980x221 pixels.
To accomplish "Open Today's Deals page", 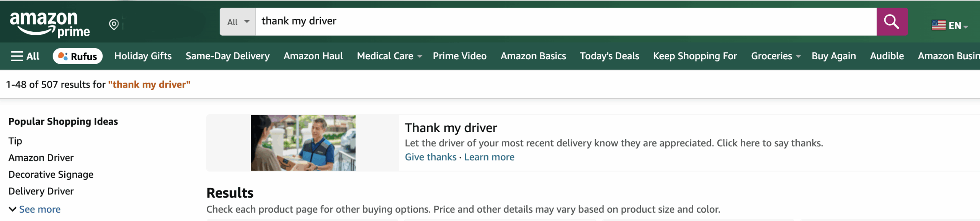I will [x=609, y=56].
